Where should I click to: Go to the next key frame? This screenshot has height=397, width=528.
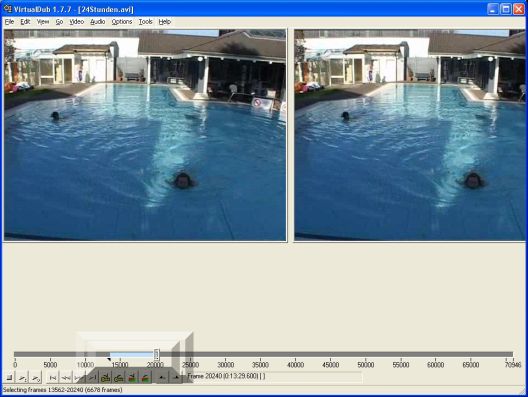[119, 378]
